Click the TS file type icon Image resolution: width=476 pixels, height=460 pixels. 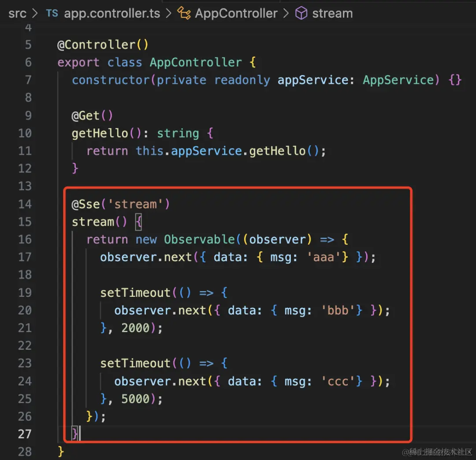(x=52, y=13)
